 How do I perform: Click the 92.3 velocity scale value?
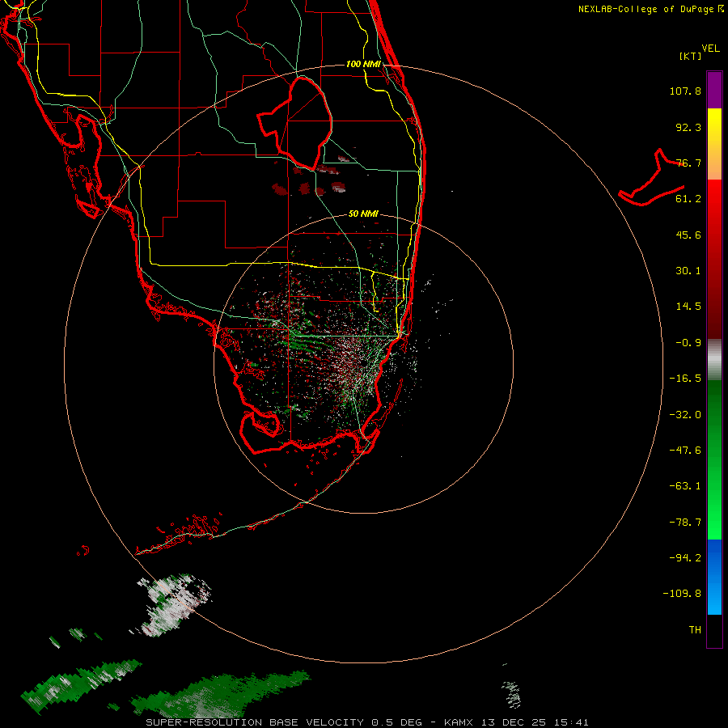pos(688,127)
